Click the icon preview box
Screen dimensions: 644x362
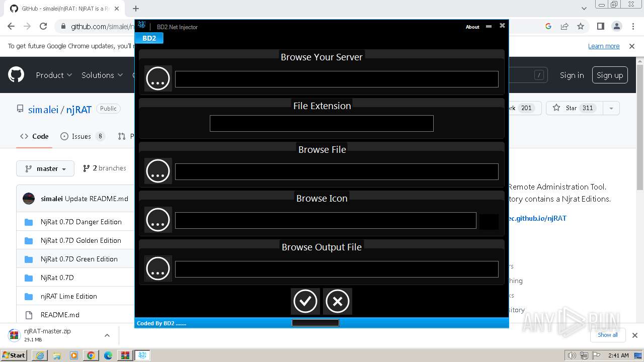click(x=489, y=222)
